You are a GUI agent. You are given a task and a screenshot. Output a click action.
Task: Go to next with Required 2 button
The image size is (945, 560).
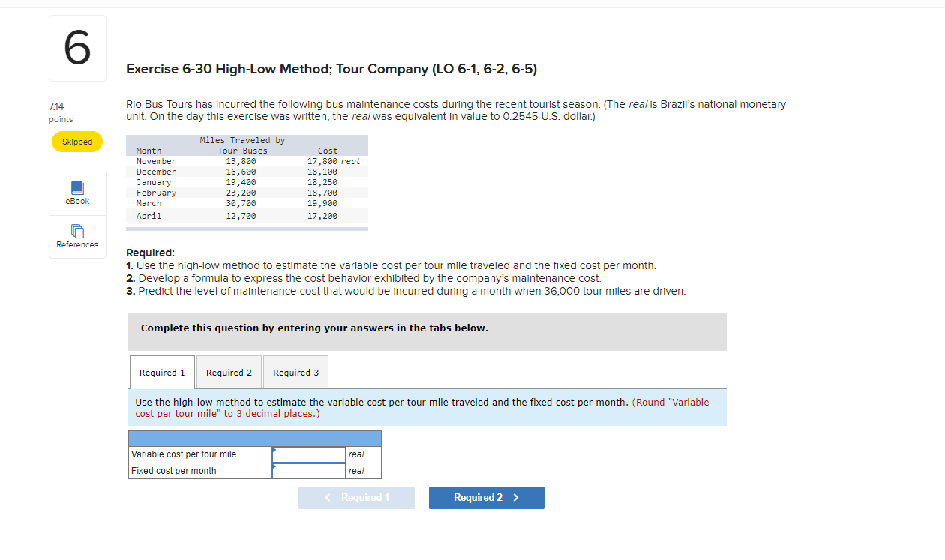click(x=487, y=498)
